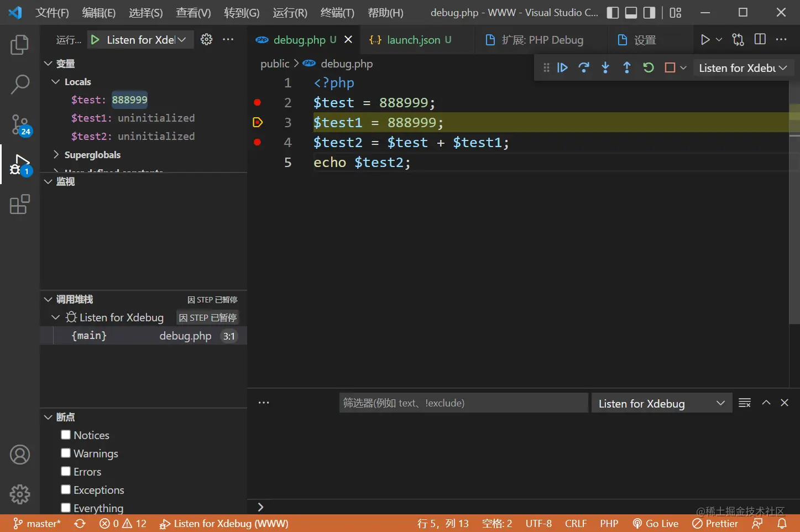This screenshot has height=532, width=800.
Task: Open Listen for Xdebug console selector
Action: point(662,403)
